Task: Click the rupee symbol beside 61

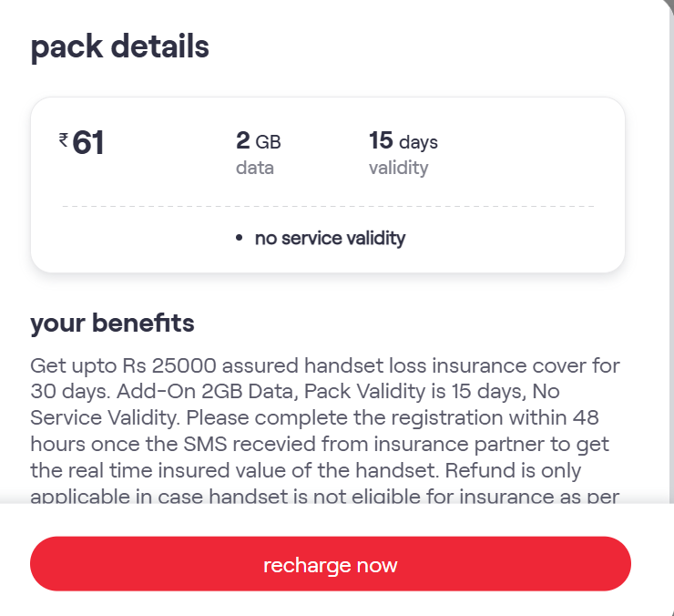Action: (x=63, y=139)
